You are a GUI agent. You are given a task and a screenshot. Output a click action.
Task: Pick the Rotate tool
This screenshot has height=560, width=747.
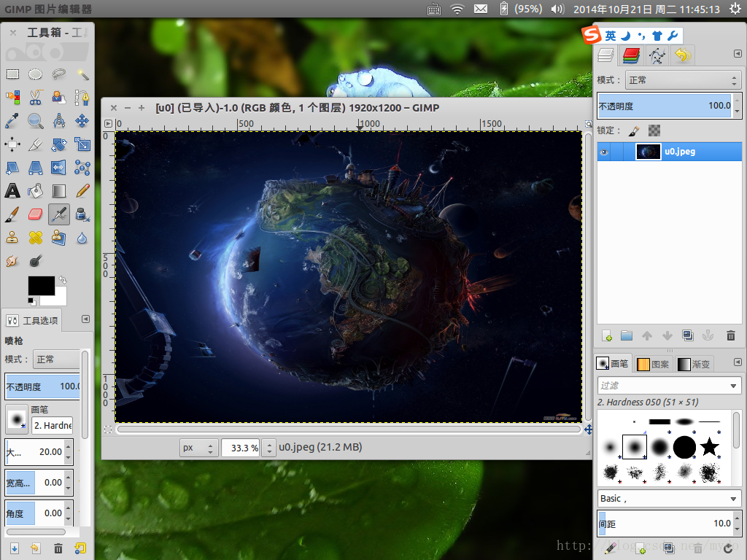click(x=58, y=144)
